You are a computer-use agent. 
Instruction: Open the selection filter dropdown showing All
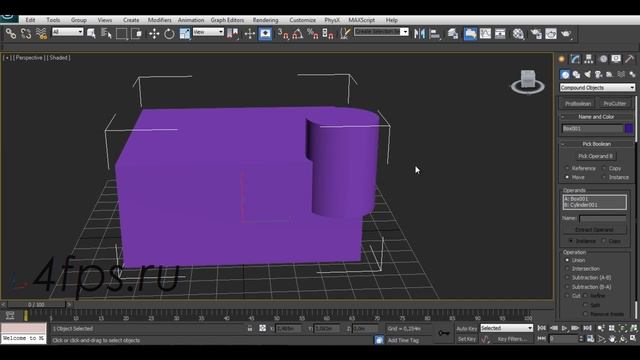pos(68,32)
